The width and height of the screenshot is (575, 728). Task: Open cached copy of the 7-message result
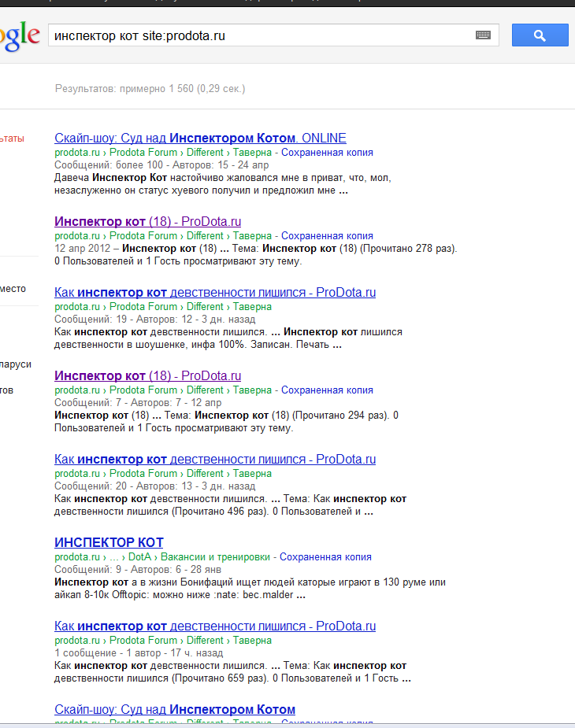tap(327, 390)
